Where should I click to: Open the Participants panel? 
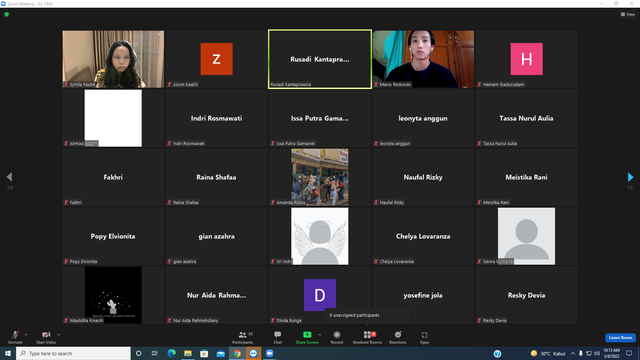(x=243, y=337)
